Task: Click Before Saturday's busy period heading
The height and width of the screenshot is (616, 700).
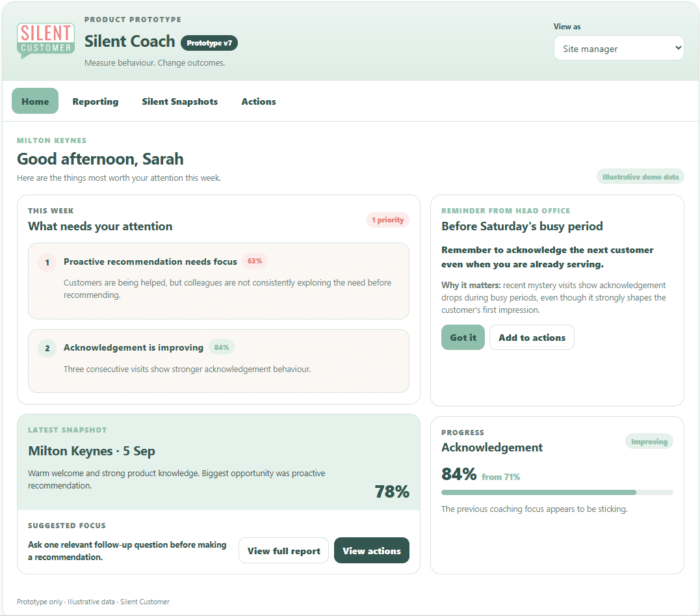Action: (x=522, y=226)
